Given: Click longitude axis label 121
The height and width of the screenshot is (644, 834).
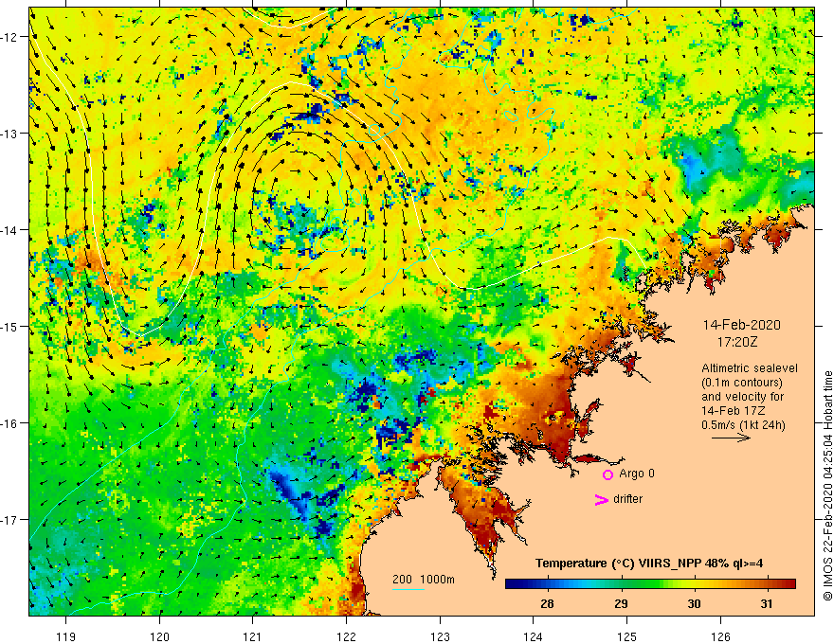Looking at the screenshot, I should point(253,636).
